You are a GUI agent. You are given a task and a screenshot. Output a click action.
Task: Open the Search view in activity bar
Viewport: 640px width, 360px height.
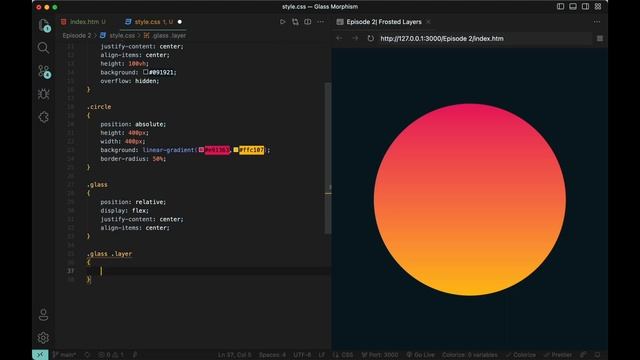pos(43,48)
